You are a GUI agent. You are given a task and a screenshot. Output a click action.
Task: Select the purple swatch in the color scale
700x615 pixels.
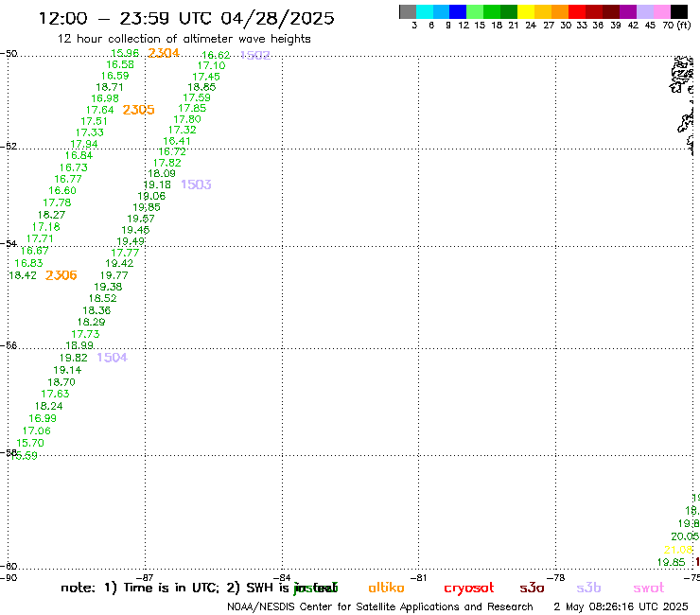click(628, 11)
